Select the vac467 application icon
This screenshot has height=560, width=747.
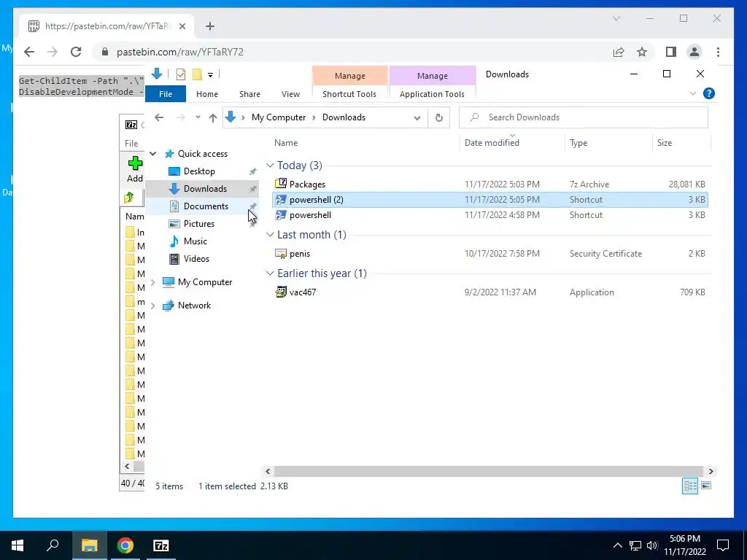point(281,292)
